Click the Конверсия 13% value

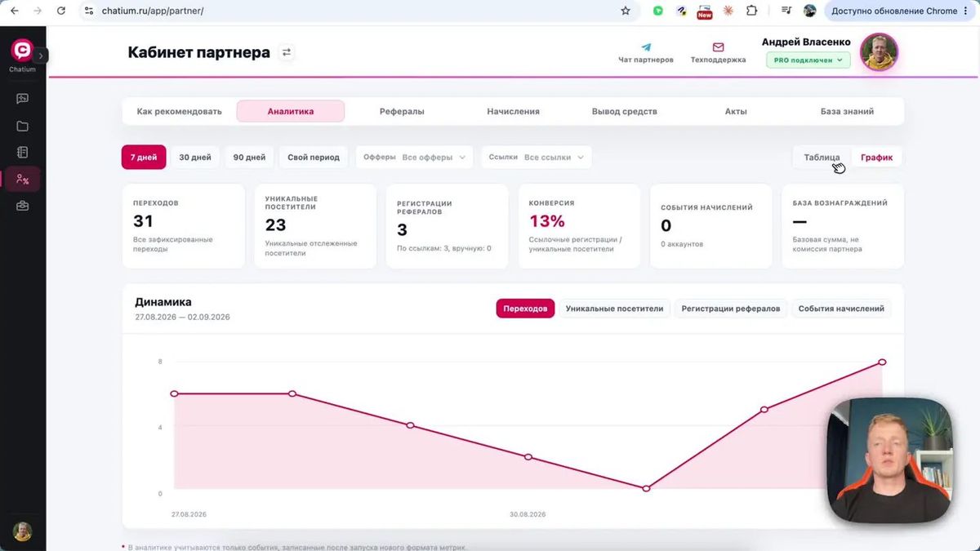click(547, 221)
